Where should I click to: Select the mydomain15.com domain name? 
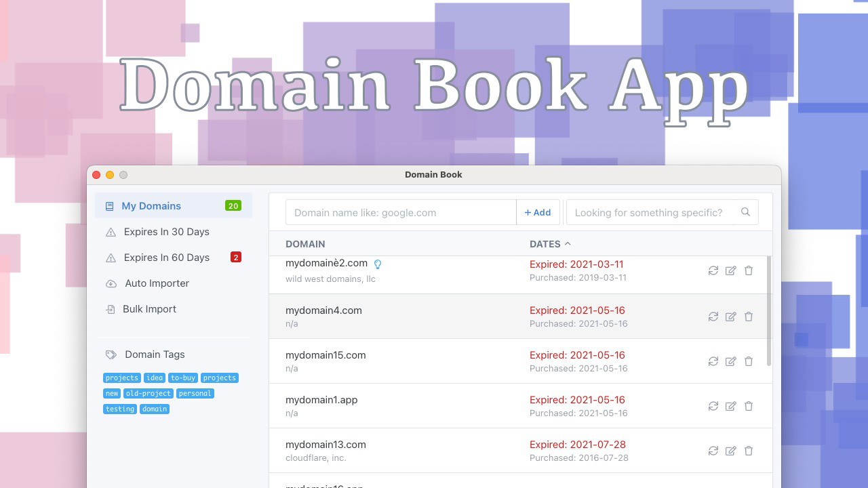point(325,355)
